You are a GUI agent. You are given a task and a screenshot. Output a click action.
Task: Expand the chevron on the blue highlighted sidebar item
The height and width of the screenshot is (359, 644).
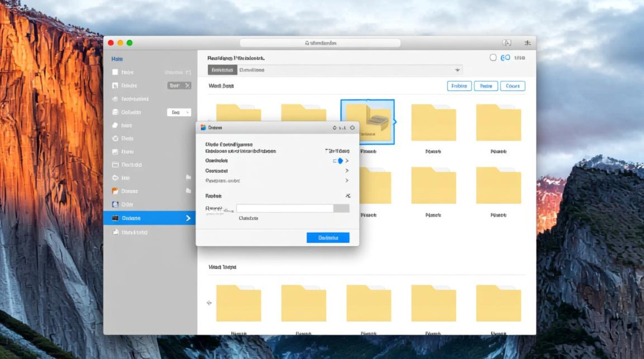pos(188,218)
